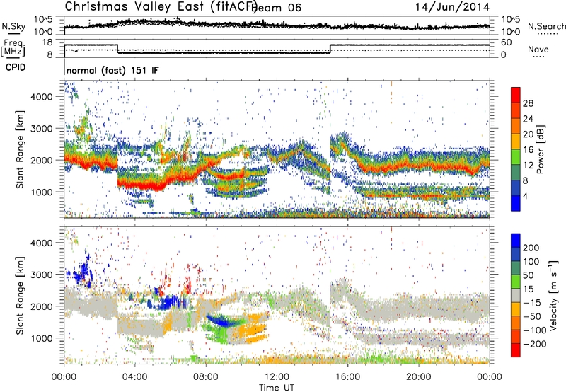Click the 'Slant Range [km]' label of power panel

tap(20, 149)
